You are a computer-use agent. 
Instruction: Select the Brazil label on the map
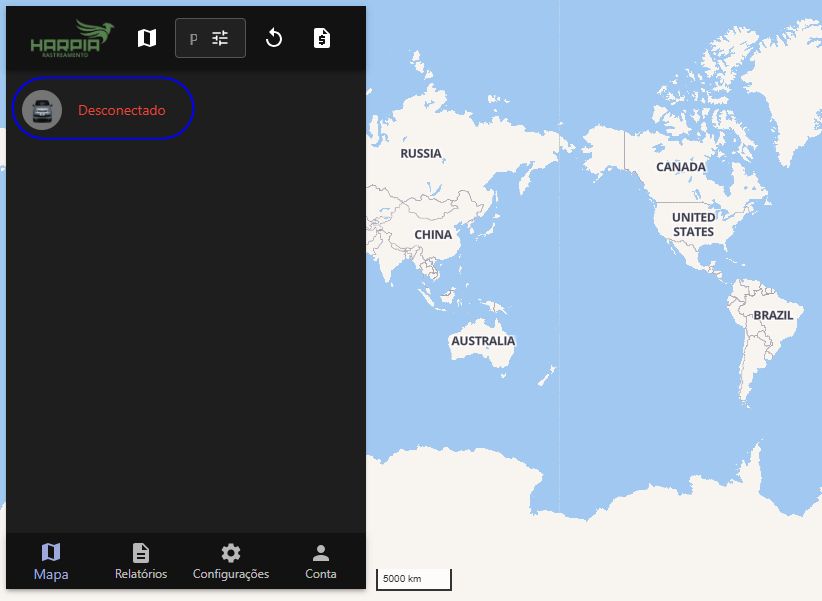773,315
